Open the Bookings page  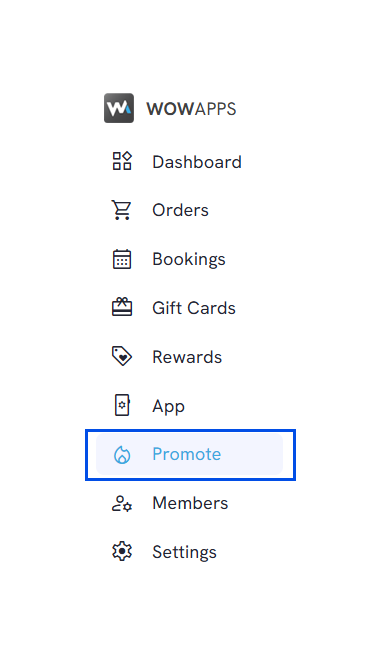click(x=190, y=259)
